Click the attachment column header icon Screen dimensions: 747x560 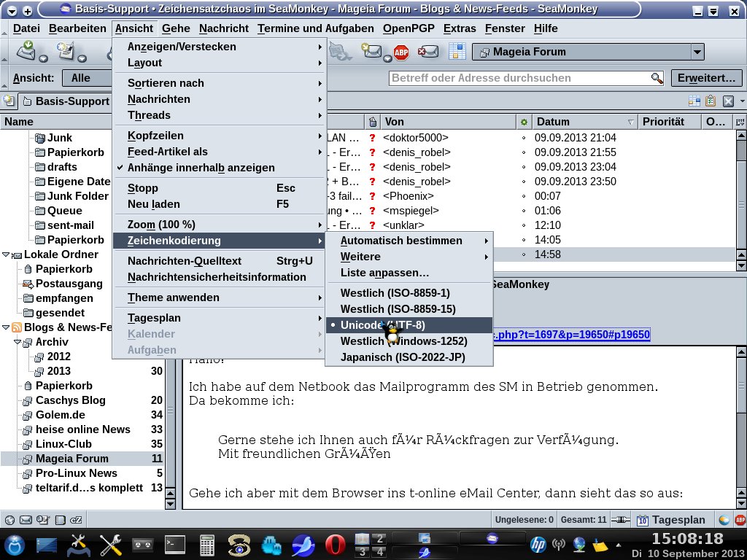373,122
